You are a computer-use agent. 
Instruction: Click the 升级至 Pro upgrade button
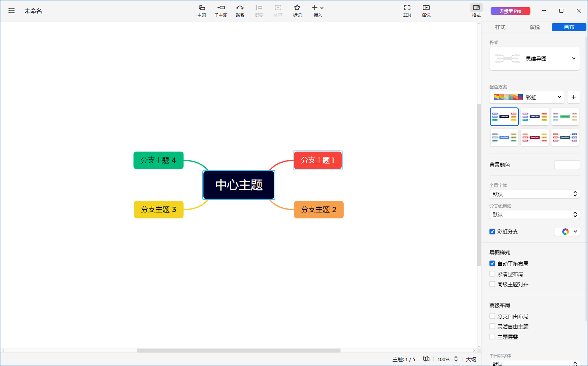(x=511, y=11)
